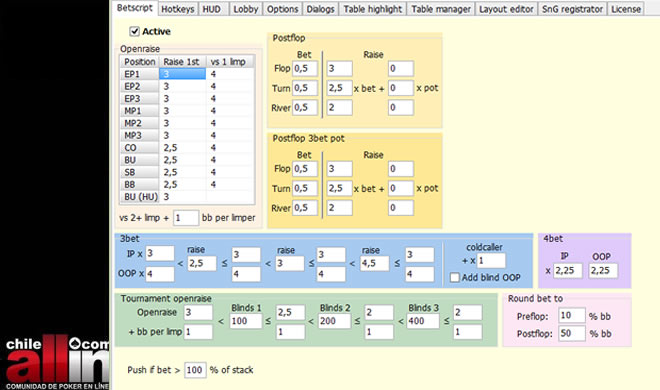Edit Postflop Turn bet field
The image size is (660, 390).
[x=305, y=88]
